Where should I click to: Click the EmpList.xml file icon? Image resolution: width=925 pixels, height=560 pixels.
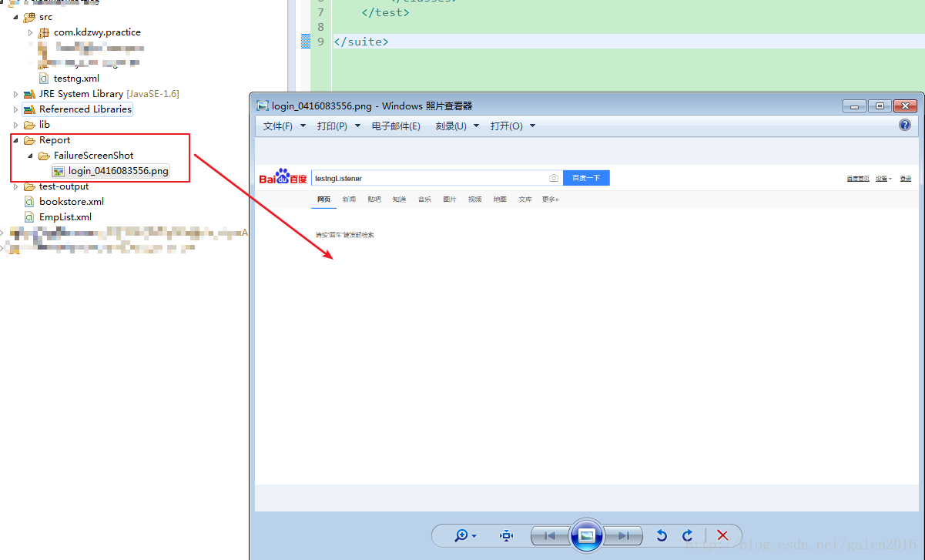[29, 217]
